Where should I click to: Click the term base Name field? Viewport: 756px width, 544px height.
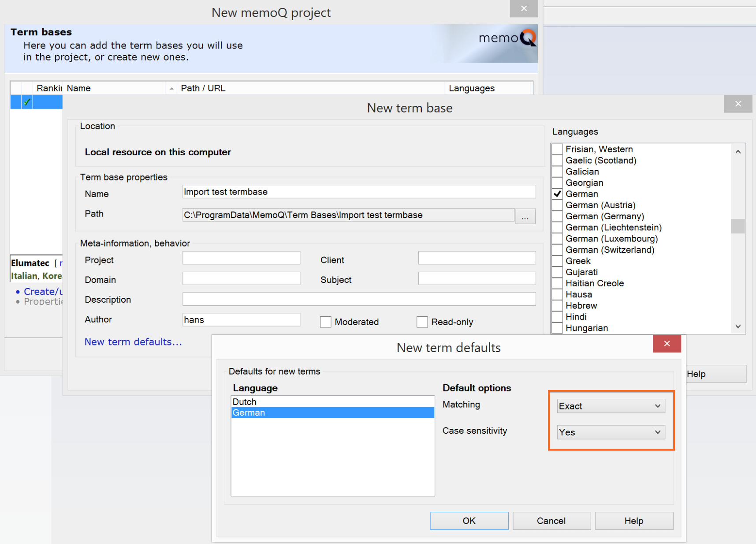pos(359,192)
